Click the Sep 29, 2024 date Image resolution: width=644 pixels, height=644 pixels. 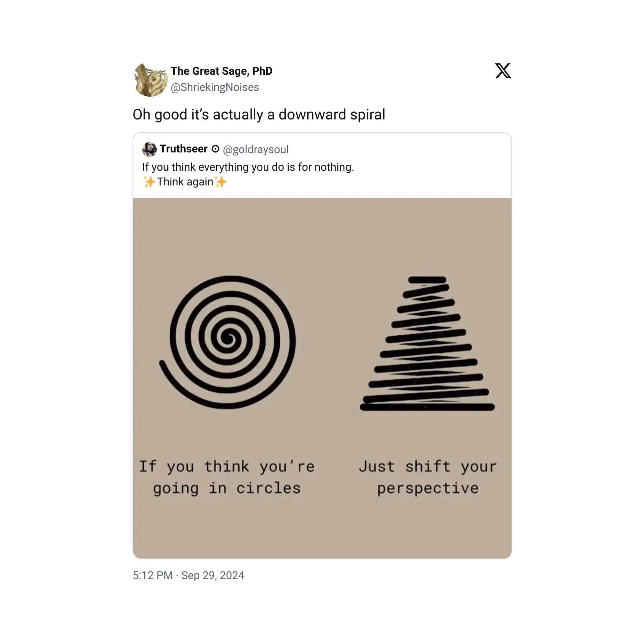click(213, 575)
